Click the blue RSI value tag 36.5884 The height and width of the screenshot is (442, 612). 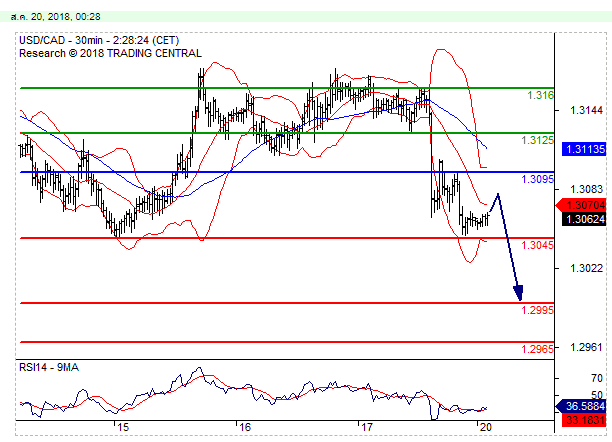click(x=580, y=406)
